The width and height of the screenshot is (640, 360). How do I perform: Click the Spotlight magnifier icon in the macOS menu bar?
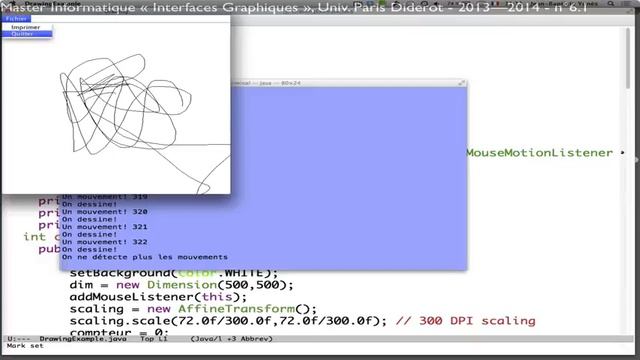point(611,3)
